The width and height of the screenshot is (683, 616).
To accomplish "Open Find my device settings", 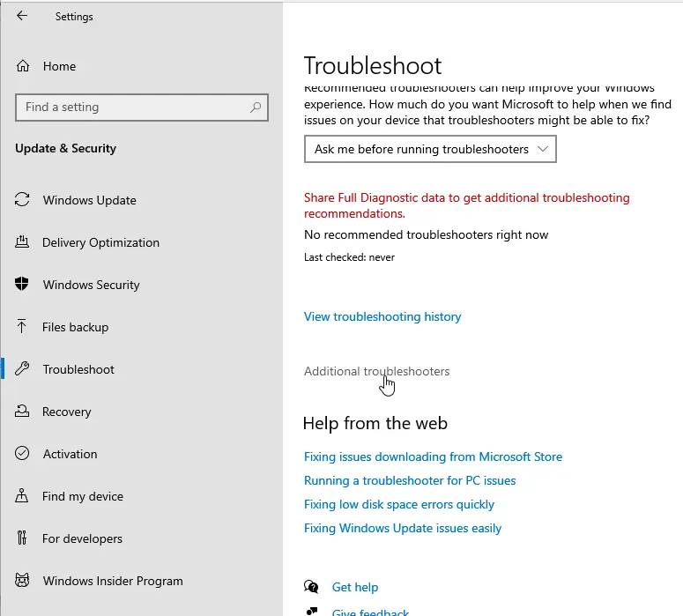I will tap(83, 496).
